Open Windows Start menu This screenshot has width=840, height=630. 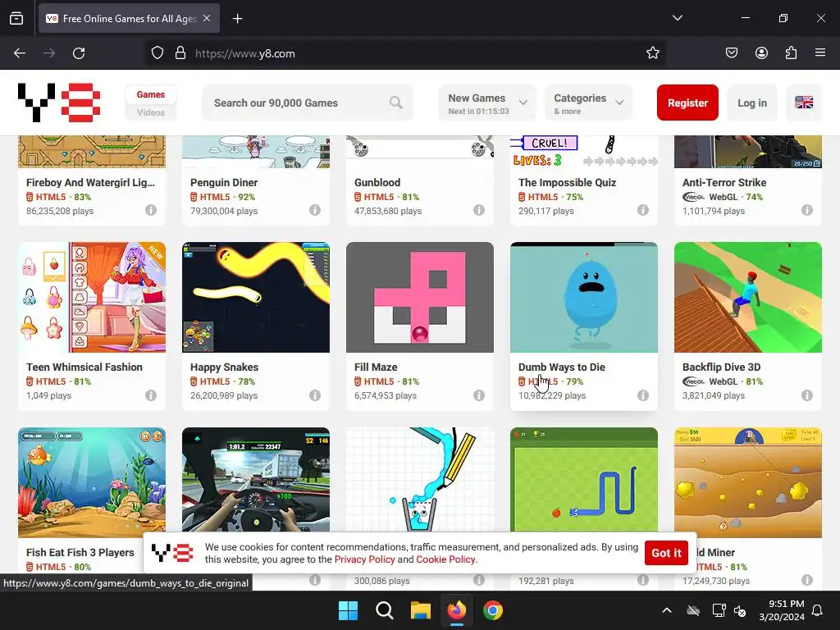pos(348,610)
